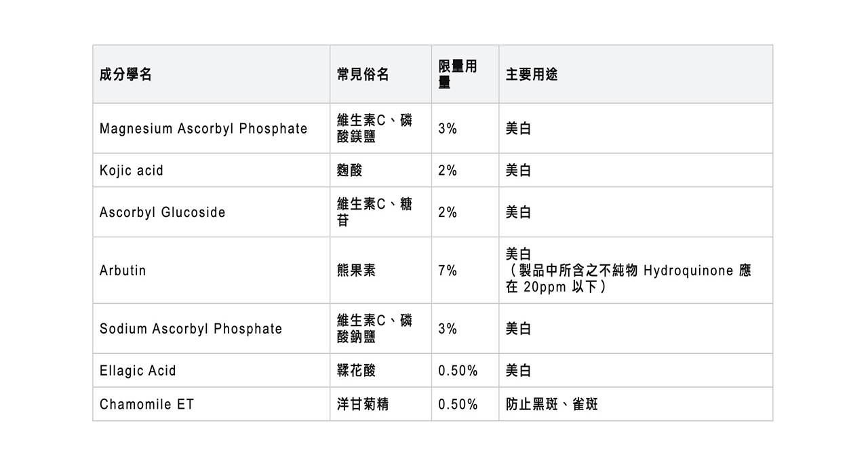This screenshot has height=461, width=868.
Task: Click the 鞣花酸 cell
Action: pyautogui.click(x=356, y=371)
